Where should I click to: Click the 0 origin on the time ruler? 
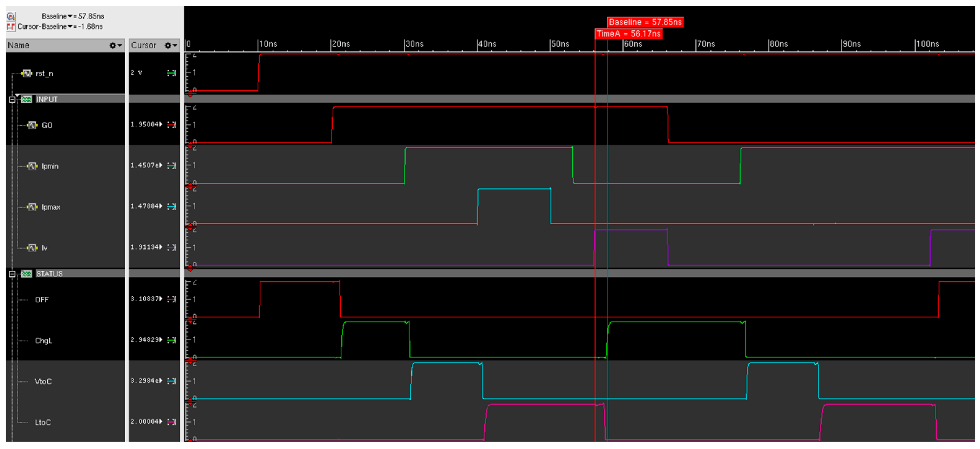[x=188, y=44]
